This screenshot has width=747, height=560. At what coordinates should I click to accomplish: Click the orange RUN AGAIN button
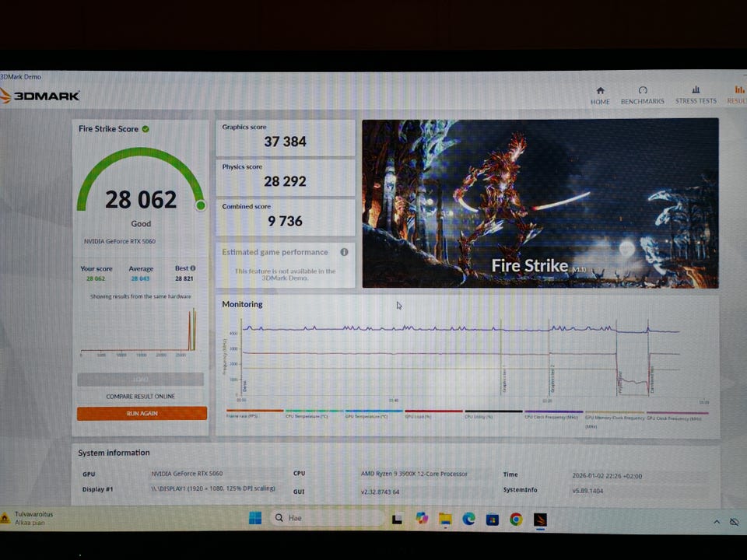tap(142, 413)
